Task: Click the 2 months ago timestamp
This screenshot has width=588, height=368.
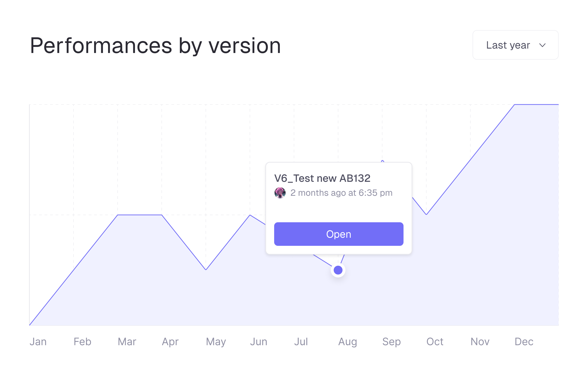Action: pyautogui.click(x=341, y=193)
